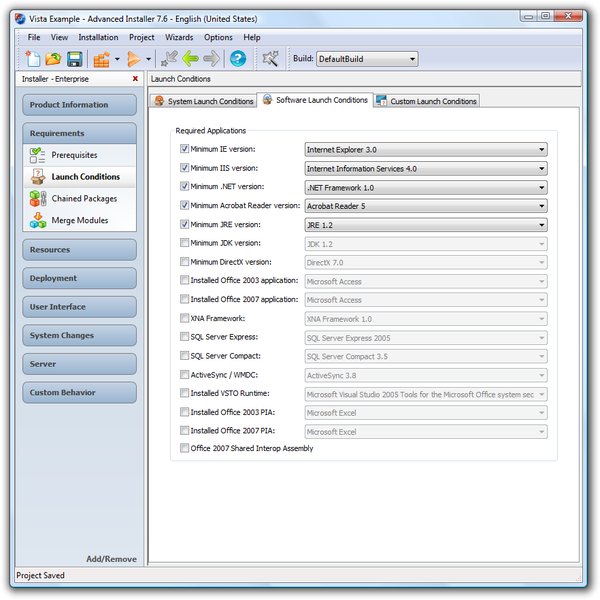Click the Add/Remove link
Image resolution: width=600 pixels, height=600 pixels.
[111, 559]
